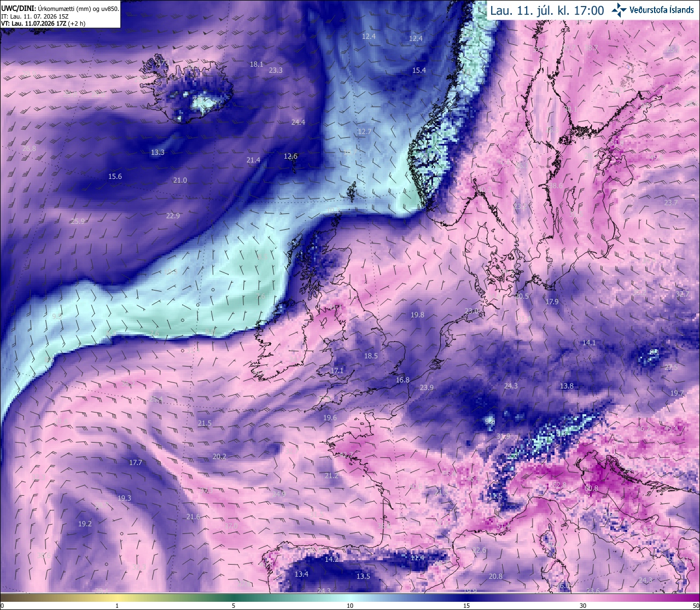700x610 pixels.
Task: Click the 19.8 value in the North Sea
Action: pyautogui.click(x=417, y=315)
